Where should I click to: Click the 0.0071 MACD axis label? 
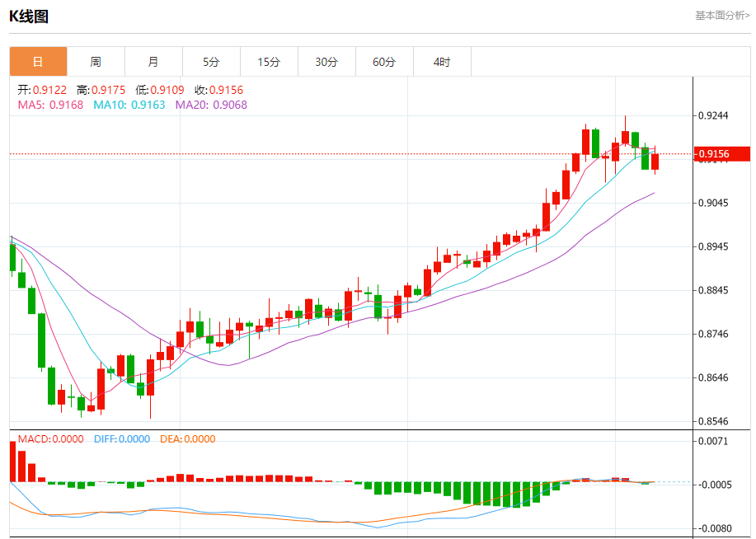click(714, 441)
